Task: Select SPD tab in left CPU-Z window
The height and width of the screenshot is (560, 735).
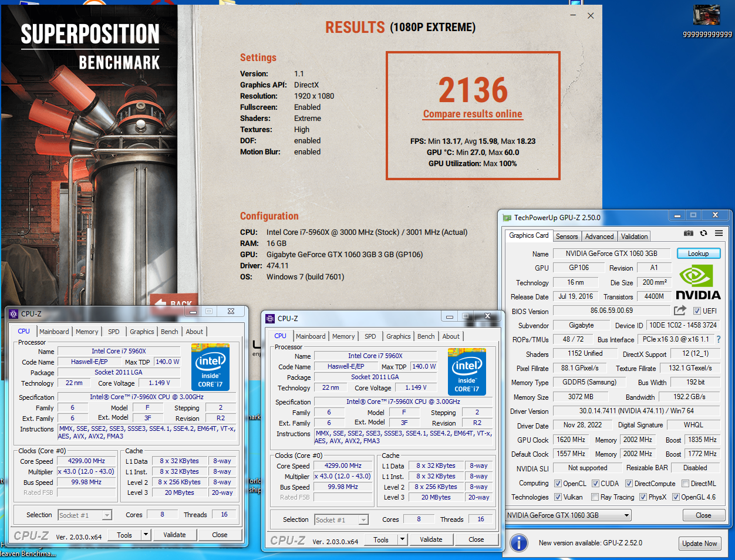Action: pyautogui.click(x=114, y=332)
